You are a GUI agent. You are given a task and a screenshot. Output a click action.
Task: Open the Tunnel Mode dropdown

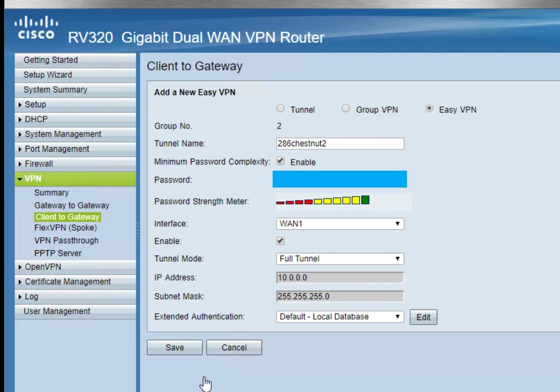point(340,259)
